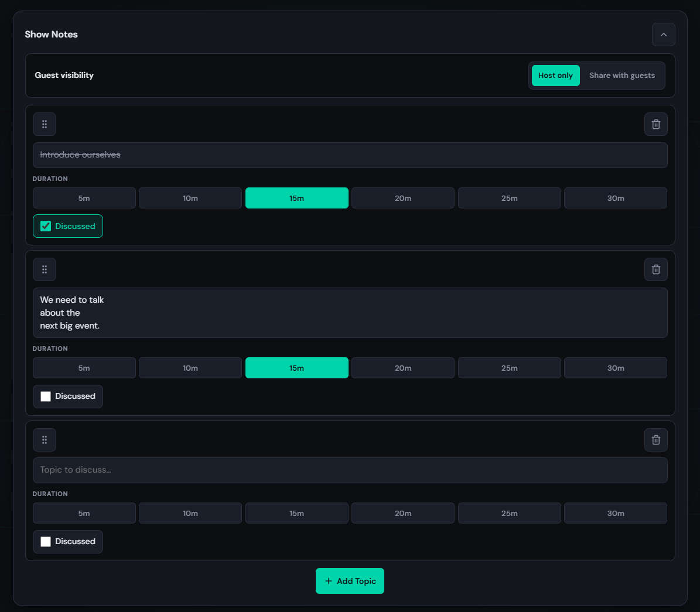The image size is (700, 612).
Task: Remove the empty third topic using trash icon
Action: pos(656,440)
